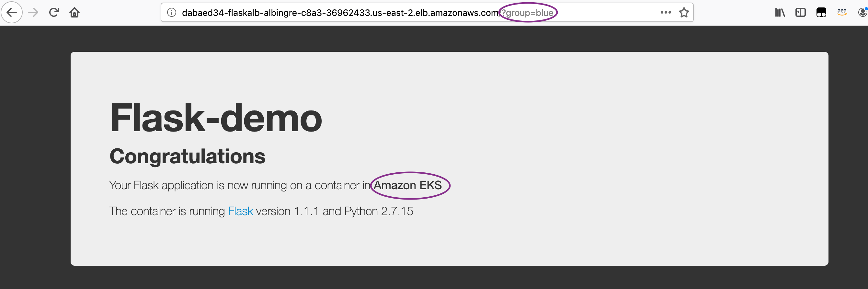The width and height of the screenshot is (868, 289).
Task: Open the Firefox account profile menu
Action: [x=862, y=13]
